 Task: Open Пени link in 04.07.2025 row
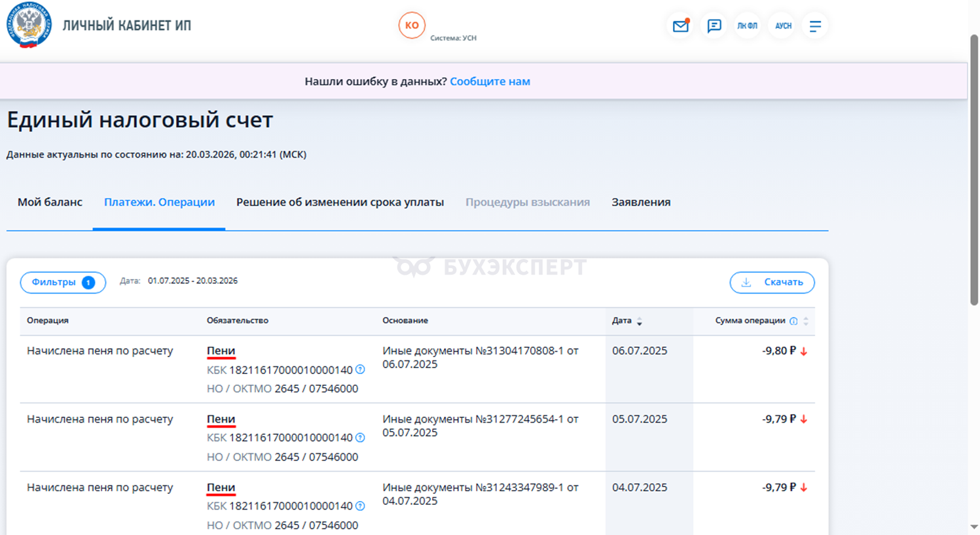point(221,488)
